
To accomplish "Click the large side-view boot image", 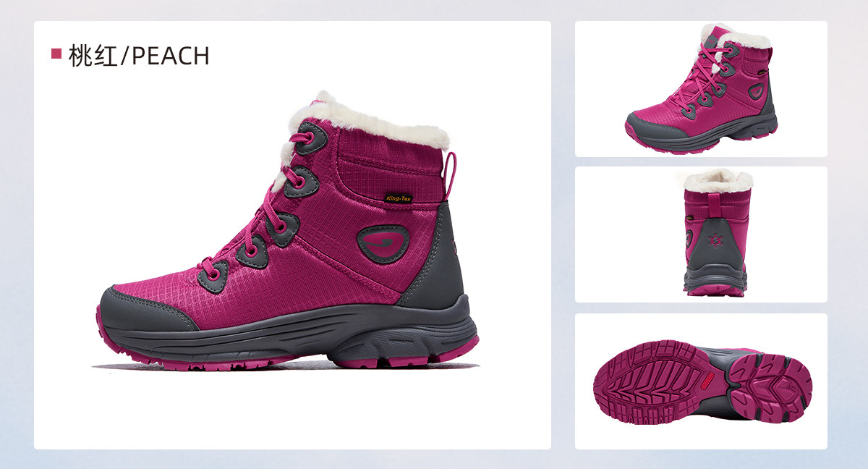I will tap(287, 230).
